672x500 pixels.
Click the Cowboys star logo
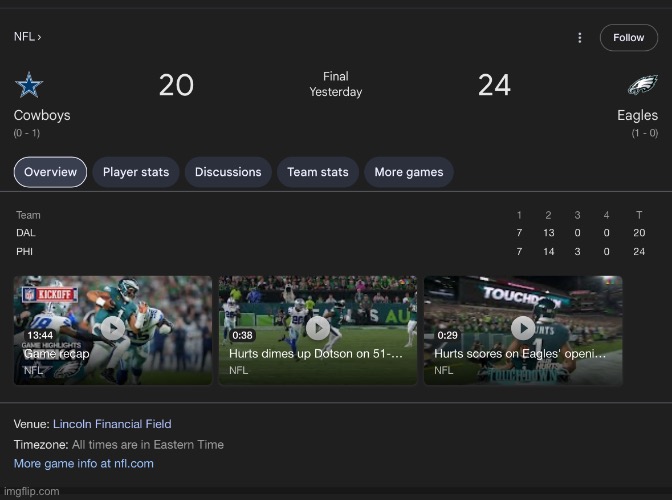tap(29, 85)
